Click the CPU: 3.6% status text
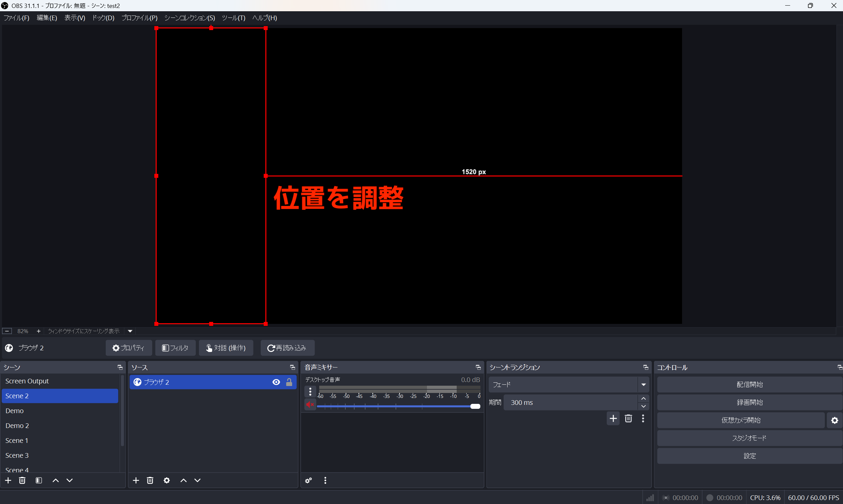This screenshot has height=504, width=843. 765,497
